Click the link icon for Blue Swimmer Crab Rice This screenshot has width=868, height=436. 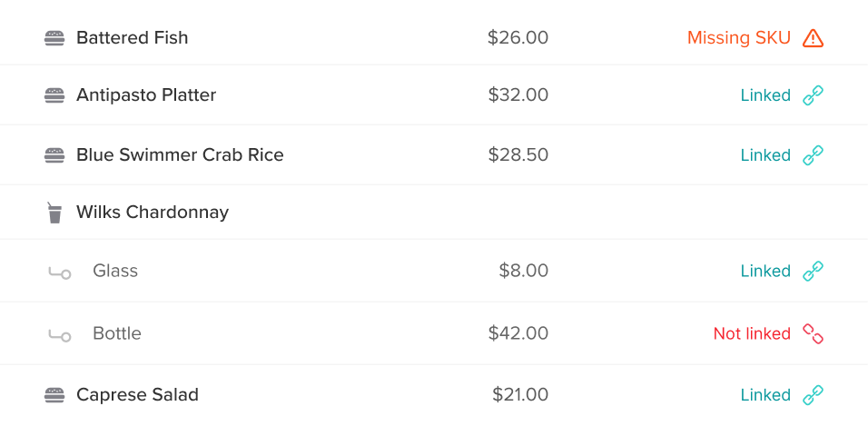[x=813, y=155]
